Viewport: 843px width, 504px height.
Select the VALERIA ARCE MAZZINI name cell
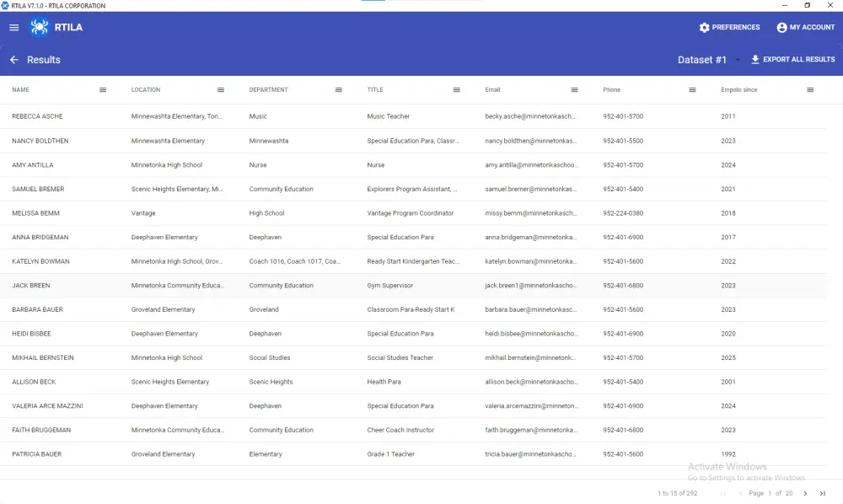(47, 406)
